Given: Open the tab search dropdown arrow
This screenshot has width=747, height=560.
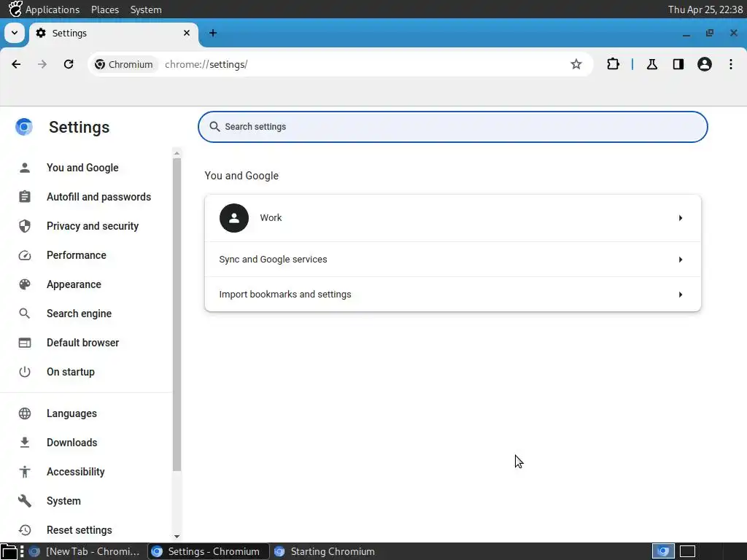Looking at the screenshot, I should (15, 33).
